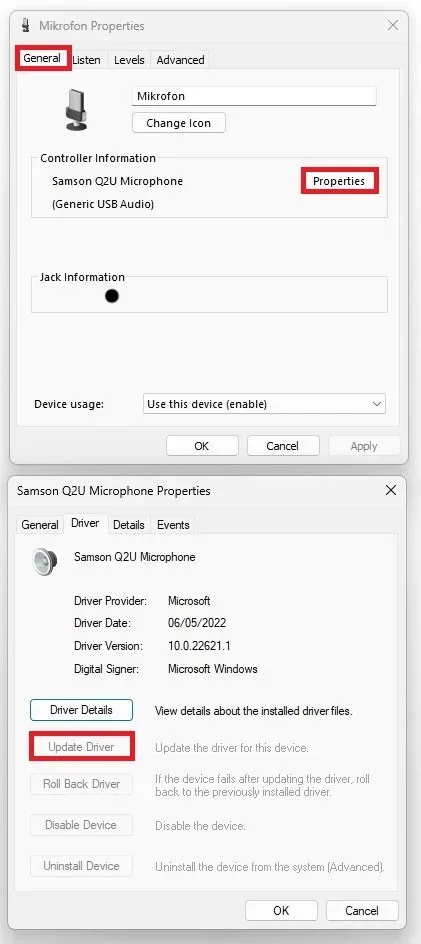
Task: Click the Roll Back Driver button
Action: point(81,784)
